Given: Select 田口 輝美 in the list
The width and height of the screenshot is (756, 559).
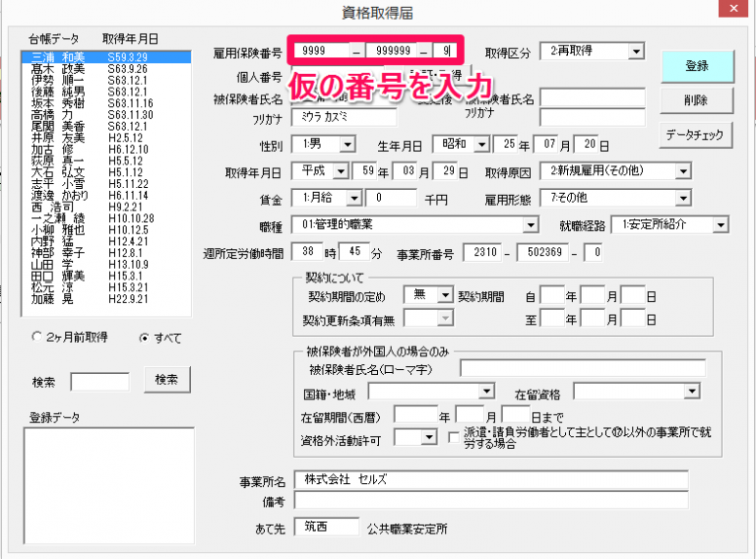Looking at the screenshot, I should [106, 277].
